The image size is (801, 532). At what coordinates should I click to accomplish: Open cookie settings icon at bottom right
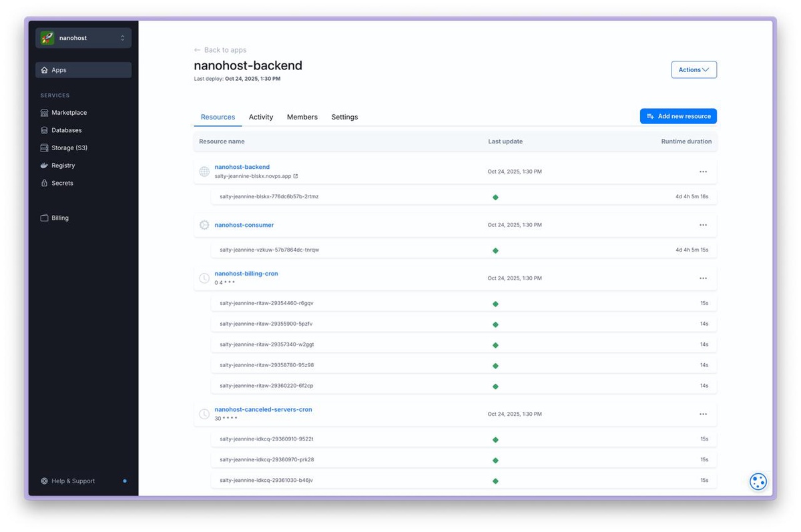click(758, 481)
